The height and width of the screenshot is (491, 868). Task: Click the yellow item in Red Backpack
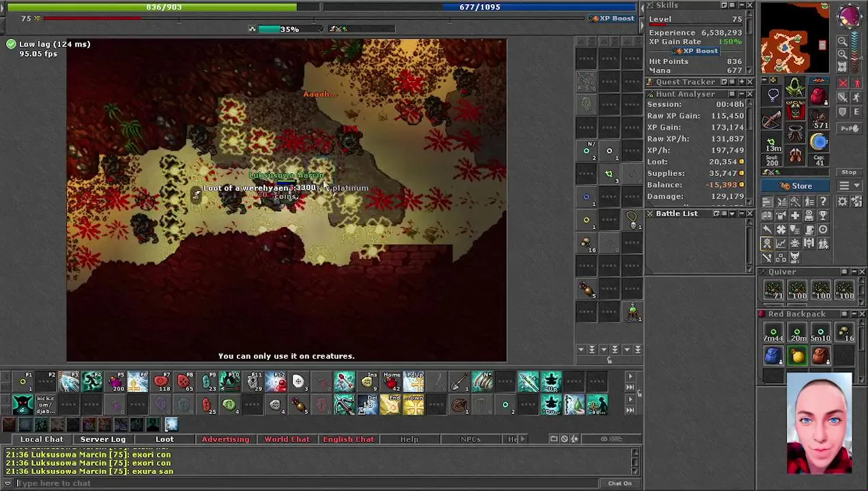tap(797, 356)
